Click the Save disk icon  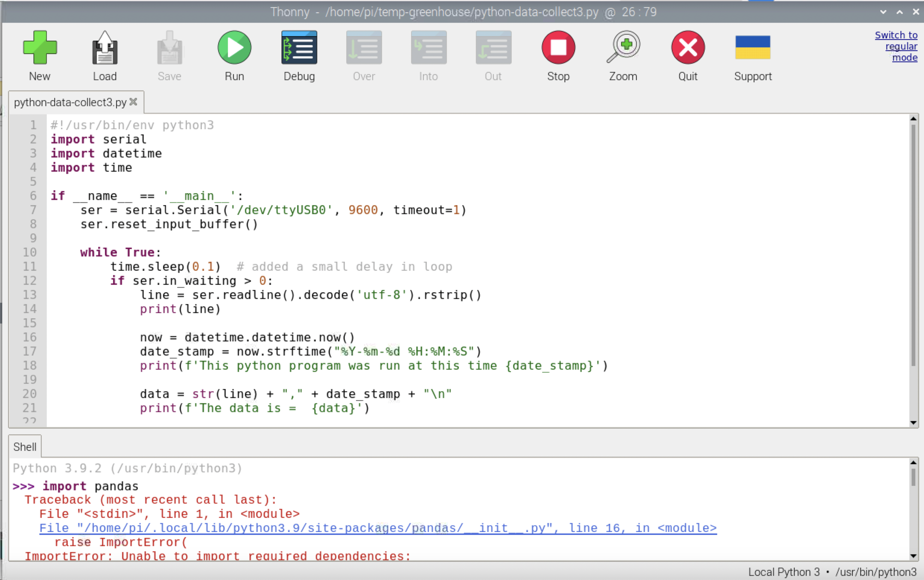169,48
